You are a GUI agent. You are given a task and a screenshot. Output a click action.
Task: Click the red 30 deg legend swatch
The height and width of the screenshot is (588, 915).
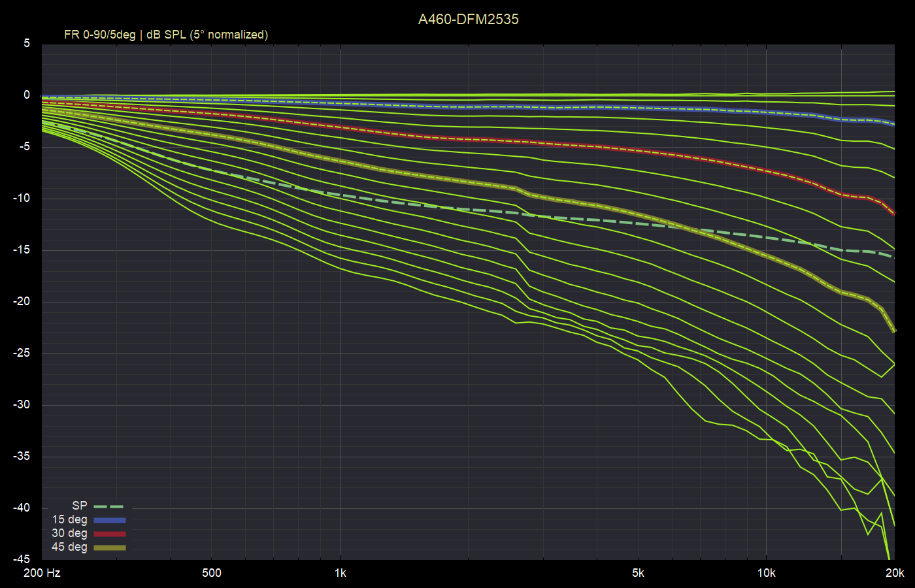coord(110,534)
